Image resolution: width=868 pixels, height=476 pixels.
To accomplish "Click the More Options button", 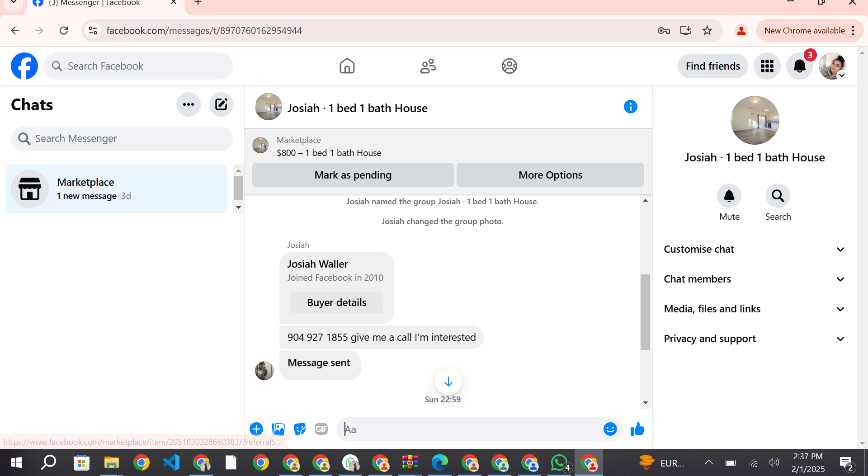I will [550, 175].
